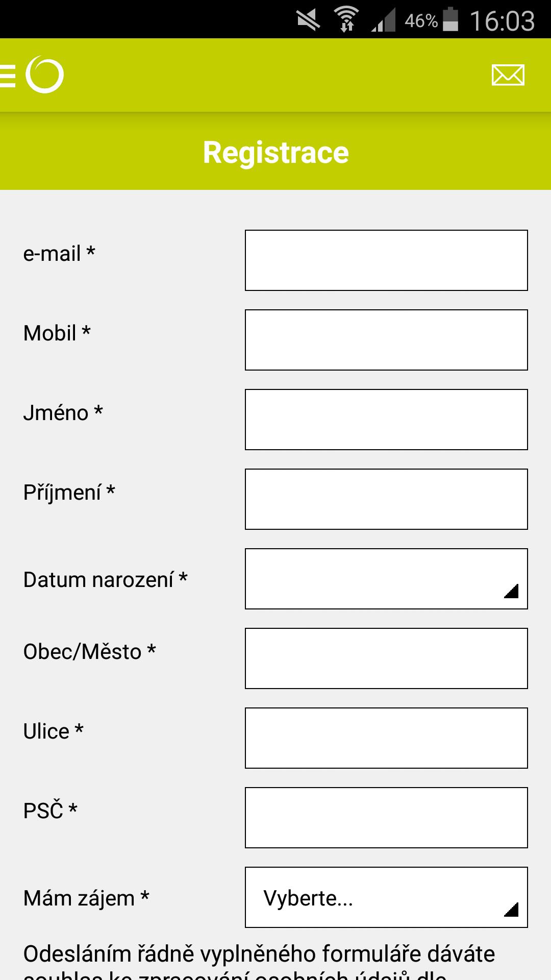Click the Příjmení input field
This screenshot has height=980, width=551.
pyautogui.click(x=386, y=499)
